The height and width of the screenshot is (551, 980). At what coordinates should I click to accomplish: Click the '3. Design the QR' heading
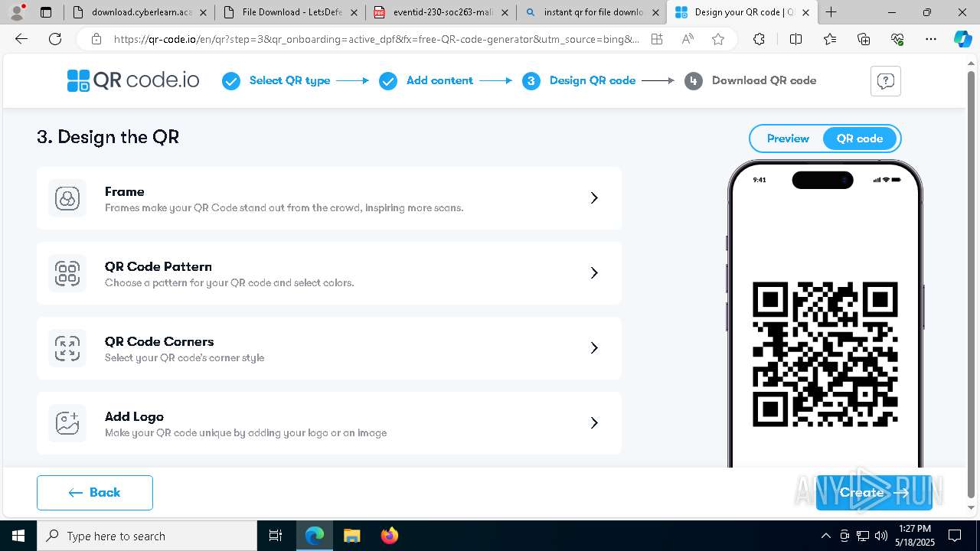pos(108,137)
